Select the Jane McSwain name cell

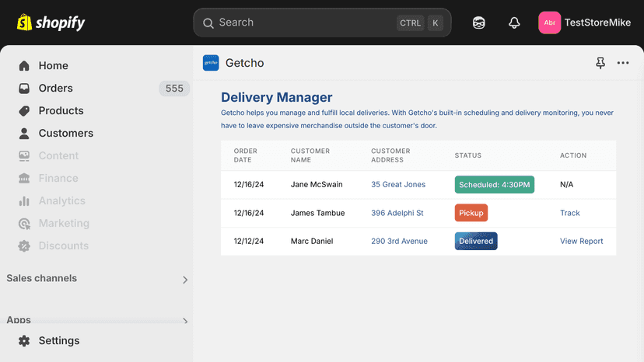[317, 185]
